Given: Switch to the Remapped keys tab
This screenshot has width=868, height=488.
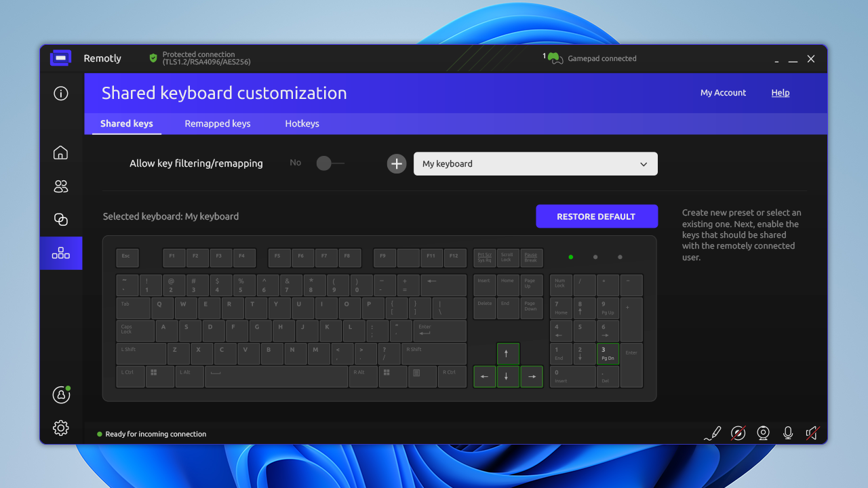Looking at the screenshot, I should [x=218, y=123].
